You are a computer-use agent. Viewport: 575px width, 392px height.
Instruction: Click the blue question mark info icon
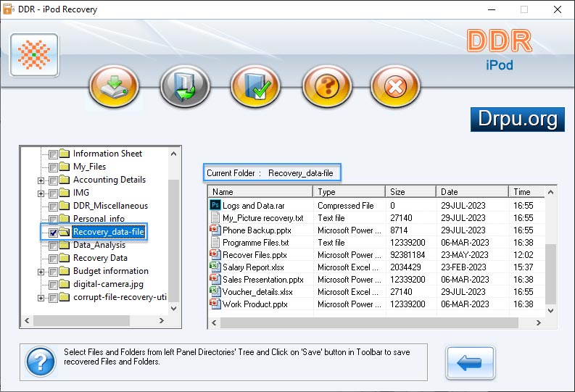[x=41, y=362]
